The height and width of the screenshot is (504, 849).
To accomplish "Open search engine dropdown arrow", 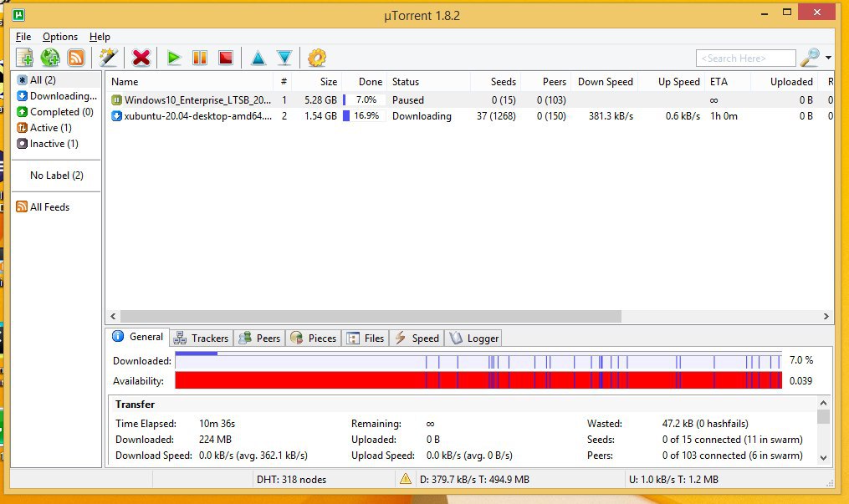I will click(x=828, y=58).
